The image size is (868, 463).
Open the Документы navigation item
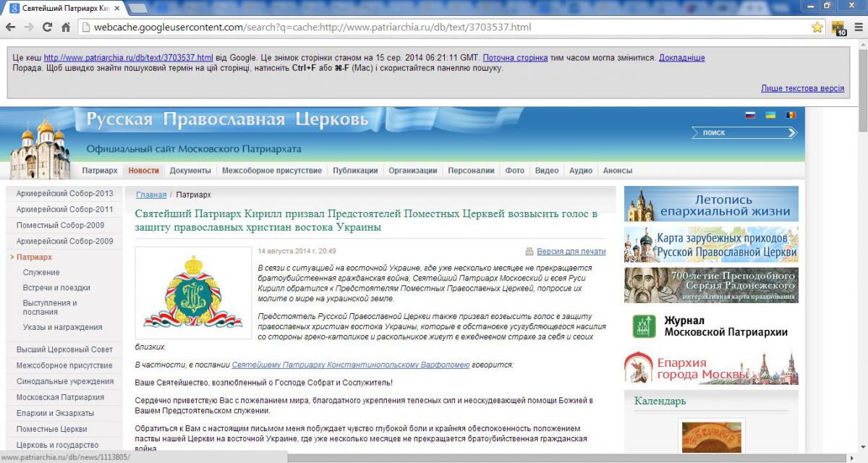[x=190, y=171]
